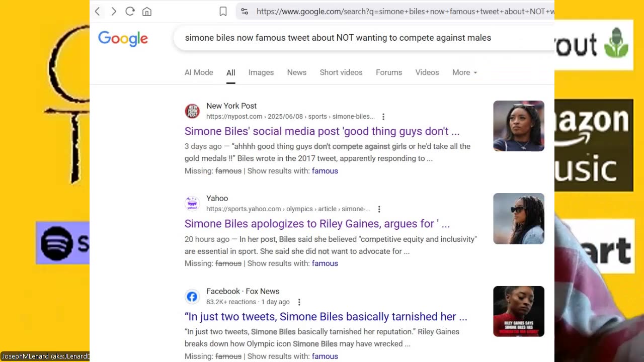
Task: Open options menu for Facebook Fox News result
Action: pos(299,302)
